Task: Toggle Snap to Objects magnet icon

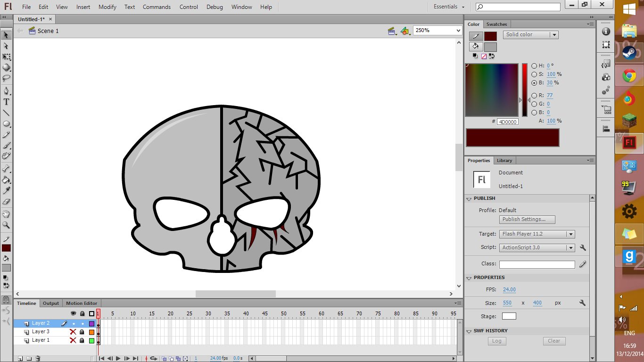Action: (x=6, y=300)
